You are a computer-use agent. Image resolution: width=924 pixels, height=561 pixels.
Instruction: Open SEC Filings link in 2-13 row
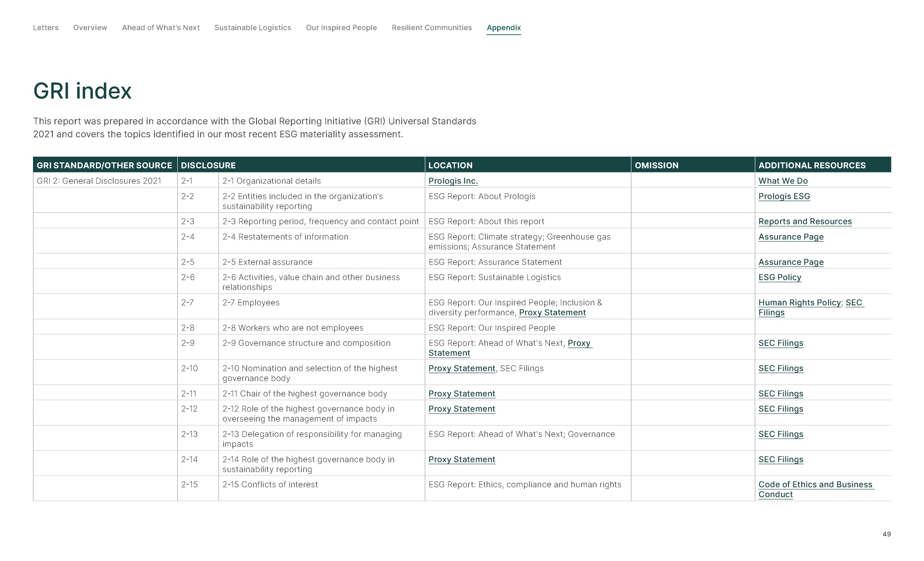click(781, 434)
